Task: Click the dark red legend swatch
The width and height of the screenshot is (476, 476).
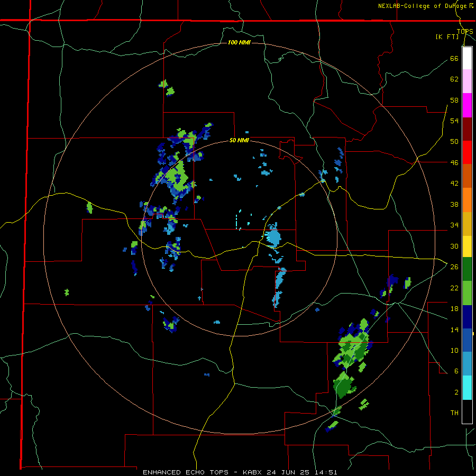Action: pyautogui.click(x=467, y=129)
